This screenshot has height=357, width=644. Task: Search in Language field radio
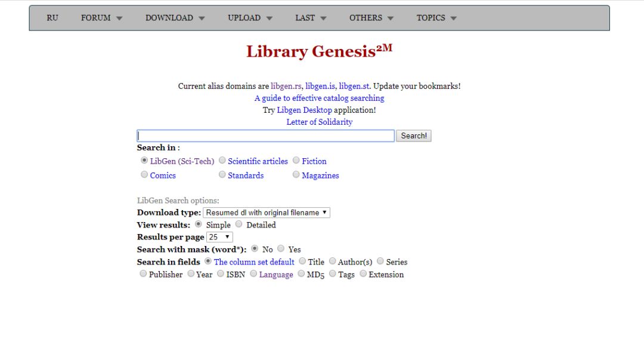pyautogui.click(x=253, y=273)
